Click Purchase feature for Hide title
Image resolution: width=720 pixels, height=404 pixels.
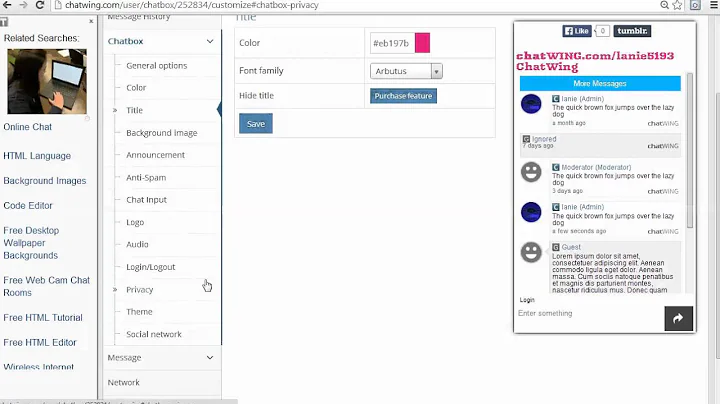pos(403,96)
